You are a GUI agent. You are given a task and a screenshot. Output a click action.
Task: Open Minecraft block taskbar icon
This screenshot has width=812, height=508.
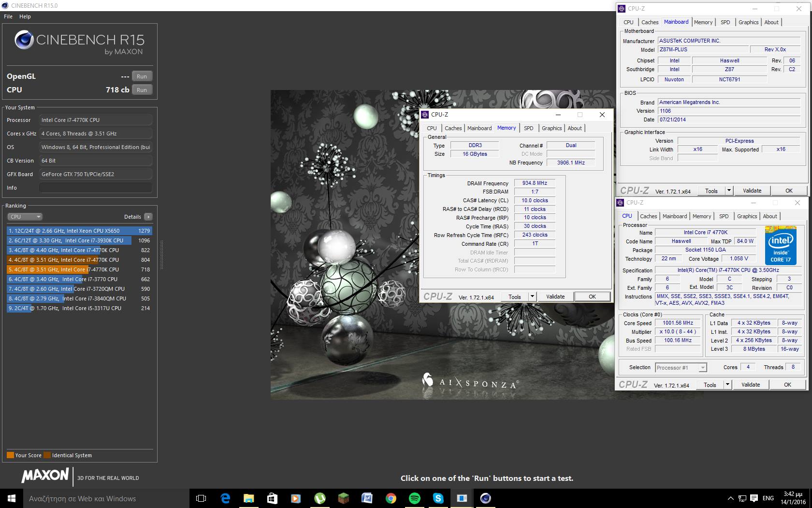(x=343, y=498)
